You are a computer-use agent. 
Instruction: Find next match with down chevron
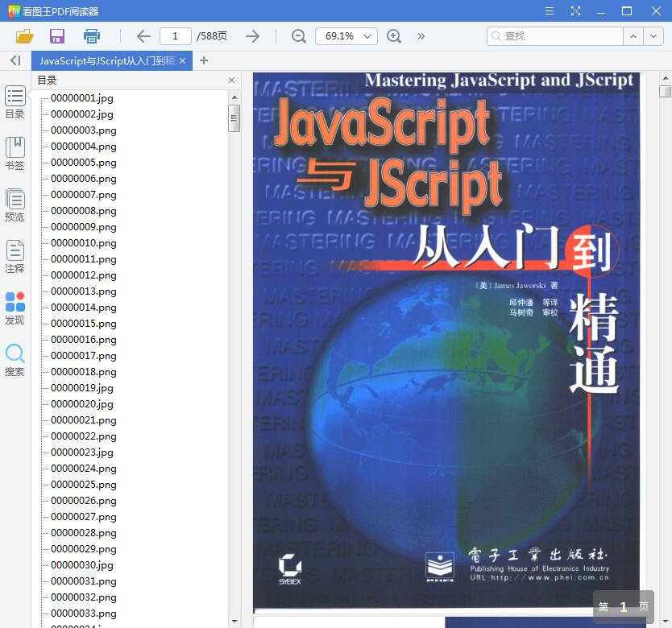[x=653, y=36]
